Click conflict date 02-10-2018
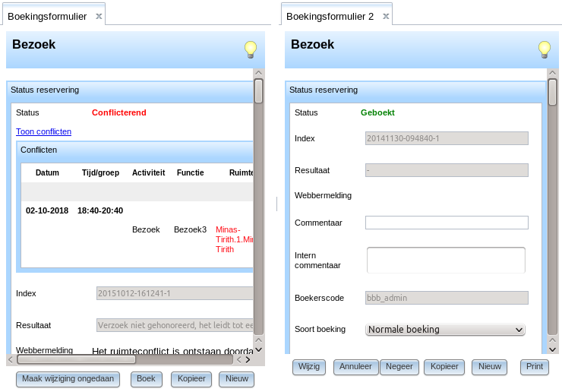 point(47,210)
